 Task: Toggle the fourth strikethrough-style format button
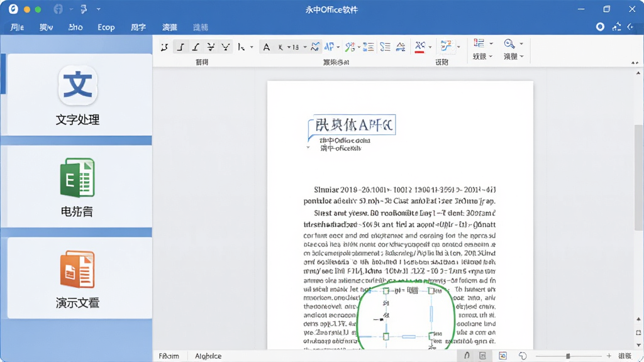211,47
